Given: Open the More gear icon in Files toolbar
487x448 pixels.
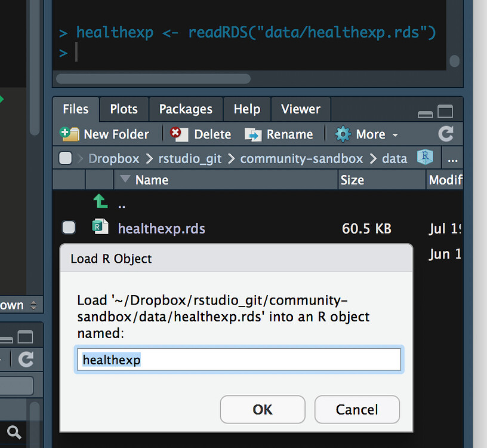Looking at the screenshot, I should tap(342, 134).
